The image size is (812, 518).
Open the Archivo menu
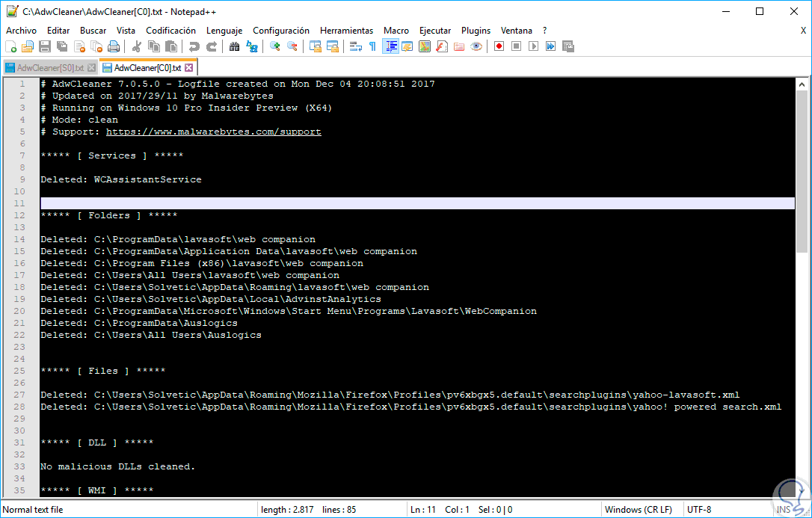click(x=21, y=31)
